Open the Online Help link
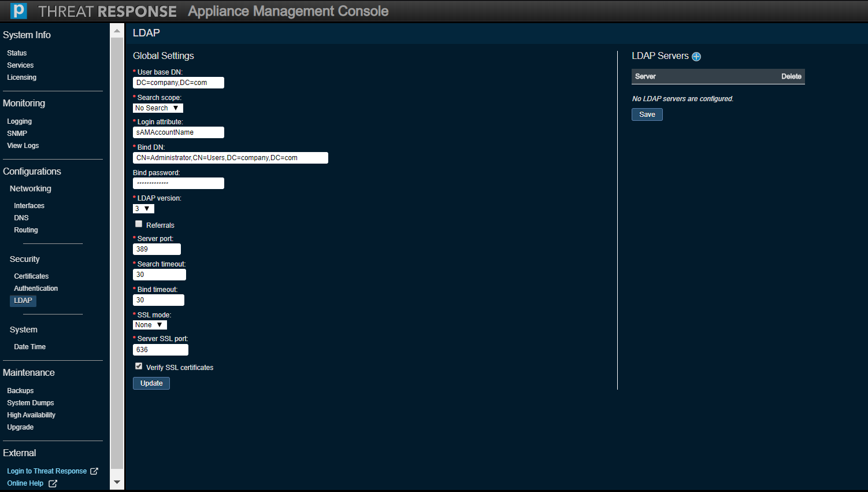Image resolution: width=868 pixels, height=492 pixels. point(25,483)
